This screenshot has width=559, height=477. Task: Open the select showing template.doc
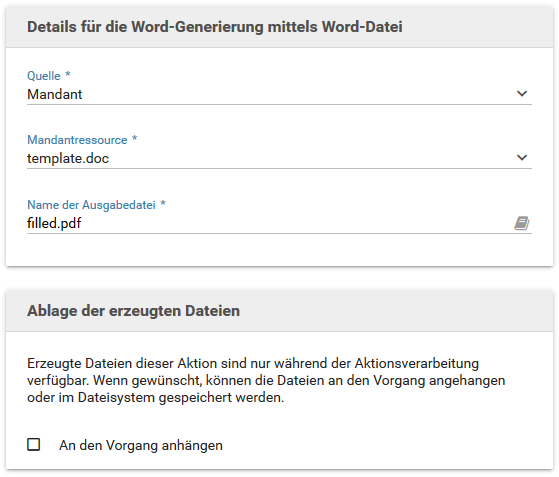[279, 158]
